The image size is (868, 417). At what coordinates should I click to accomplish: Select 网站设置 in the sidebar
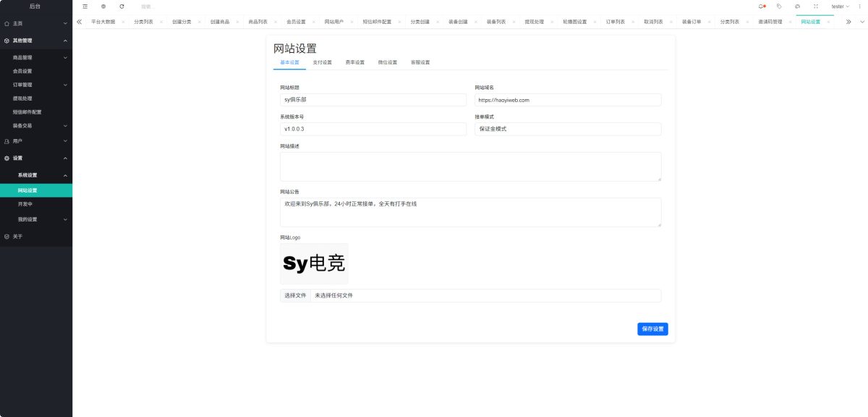pos(36,190)
